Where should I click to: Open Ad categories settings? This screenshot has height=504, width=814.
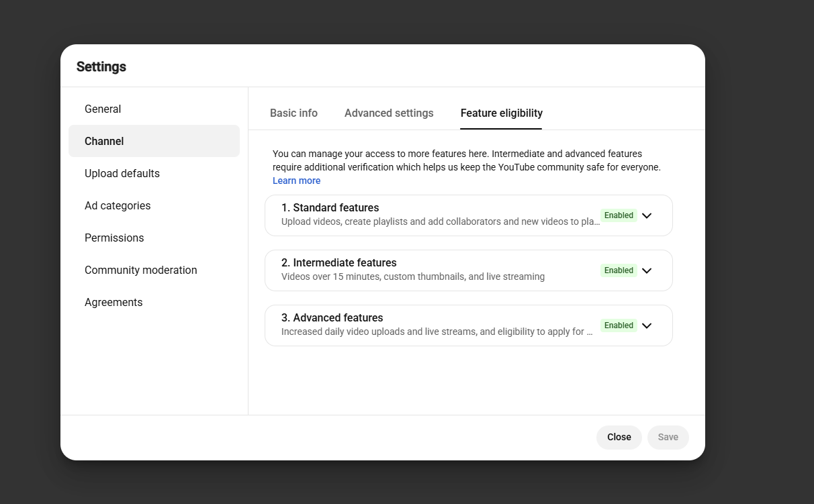(154, 205)
